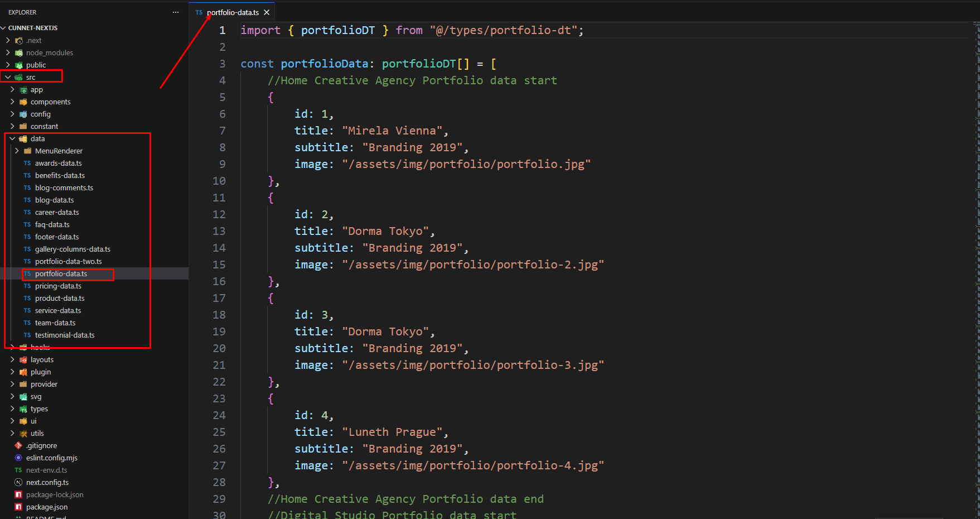The image size is (980, 519).
Task: Click line number 14 in the gutter
Action: 219,248
